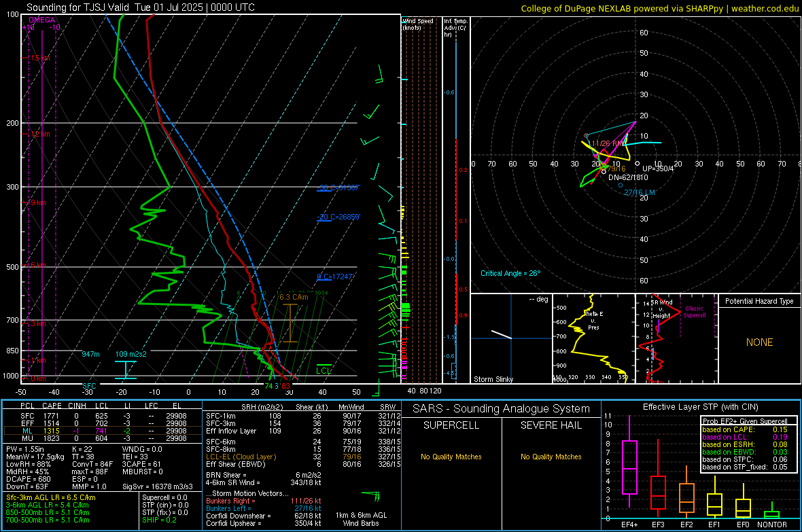Click the 'DCAPE = 680' value

tap(28, 479)
